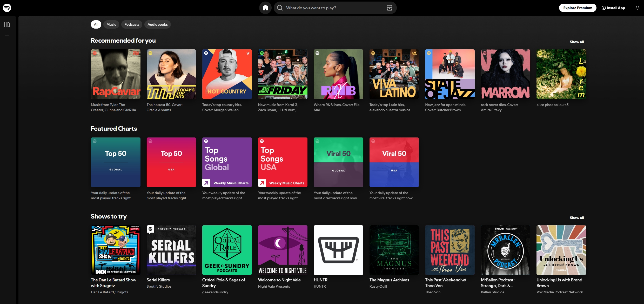Open Today's Top Hits playlist cover

171,74
